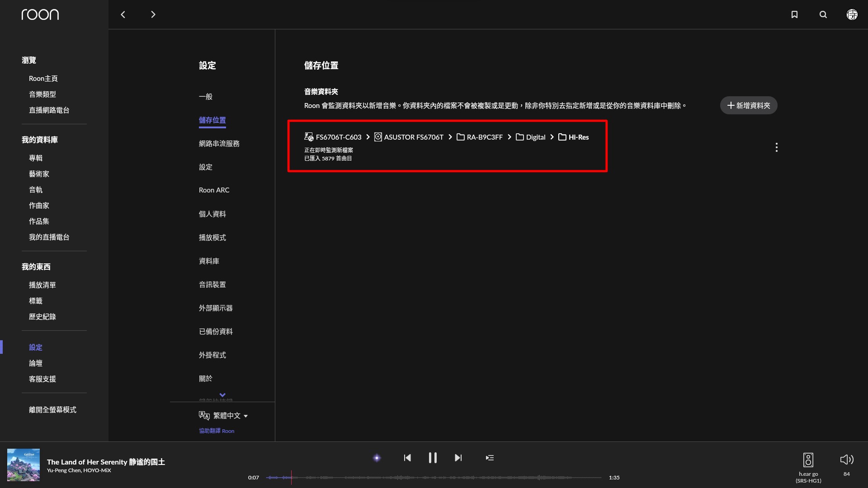868x488 pixels.
Task: Select 音訊裝置 settings tab
Action: (x=212, y=285)
